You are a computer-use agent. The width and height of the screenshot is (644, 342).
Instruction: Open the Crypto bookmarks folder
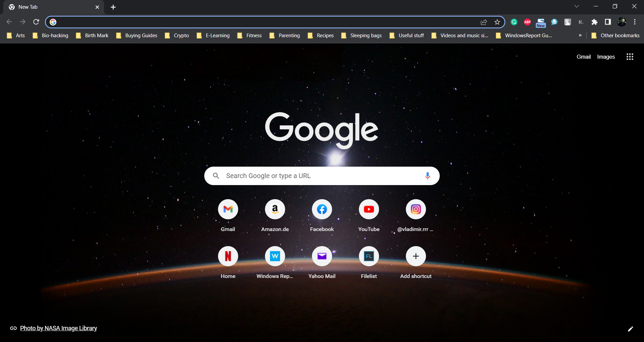point(177,36)
